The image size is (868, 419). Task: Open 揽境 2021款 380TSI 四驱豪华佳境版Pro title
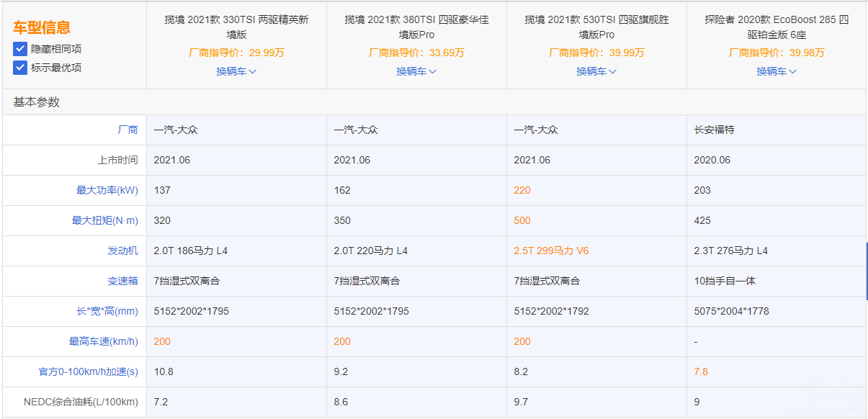click(416, 27)
